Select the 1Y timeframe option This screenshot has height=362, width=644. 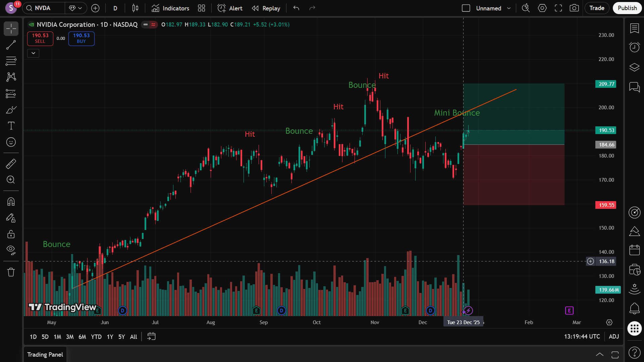[x=110, y=337]
